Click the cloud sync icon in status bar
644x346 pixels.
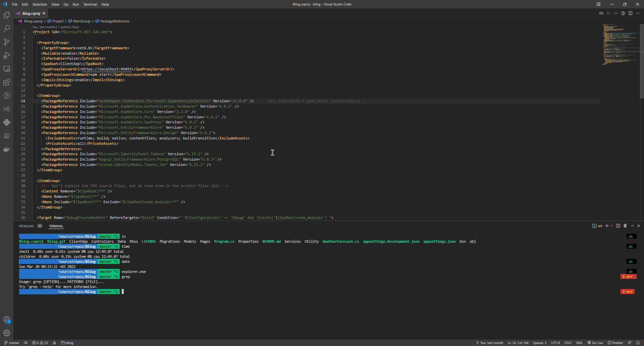[25, 343]
